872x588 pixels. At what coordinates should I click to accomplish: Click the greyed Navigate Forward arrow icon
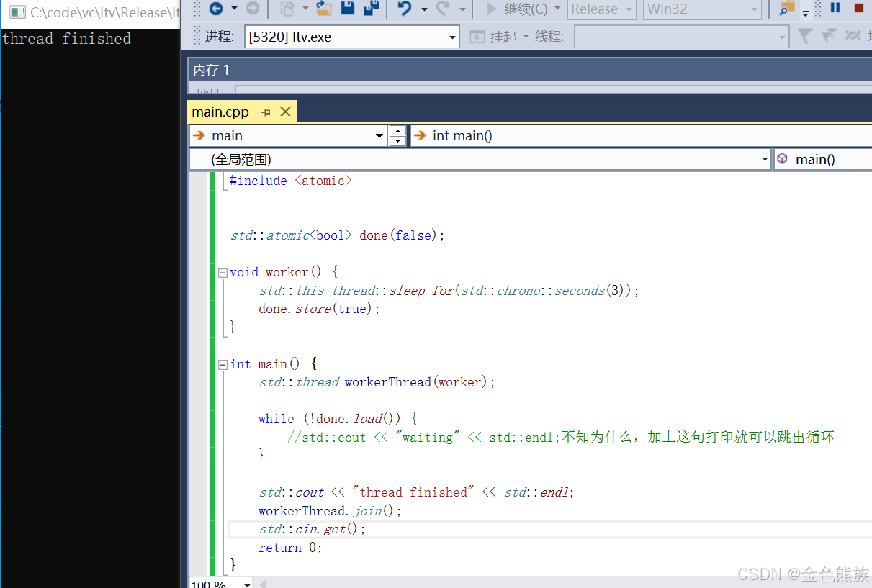click(253, 9)
